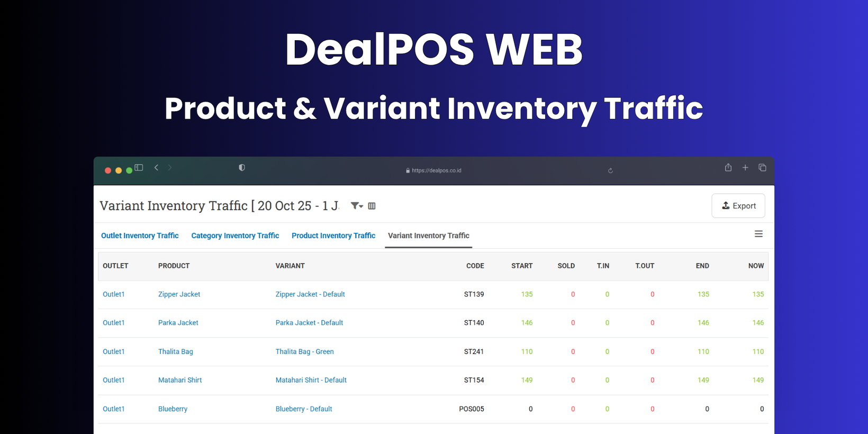Click the NOW column header

756,266
